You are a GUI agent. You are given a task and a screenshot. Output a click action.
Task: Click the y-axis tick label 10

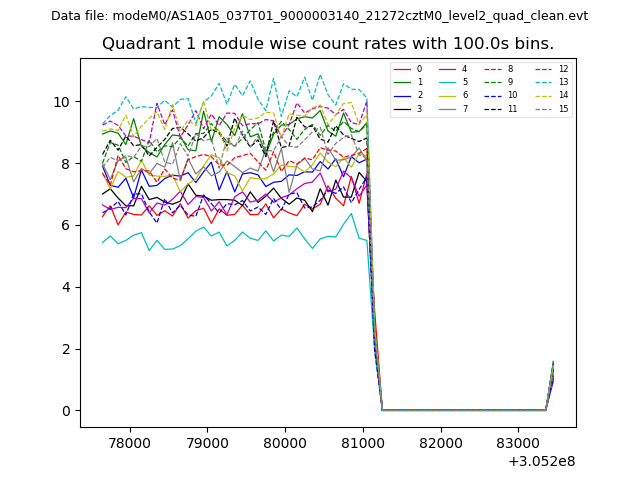pyautogui.click(x=62, y=102)
